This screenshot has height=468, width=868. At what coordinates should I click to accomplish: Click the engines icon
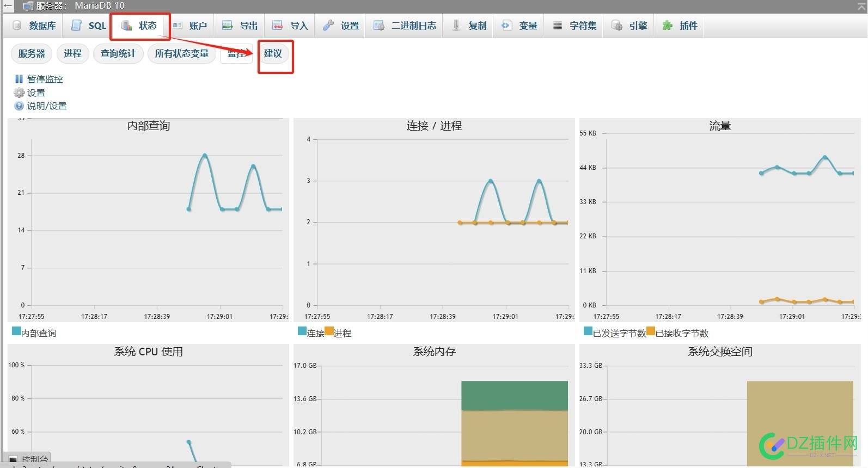coord(616,26)
